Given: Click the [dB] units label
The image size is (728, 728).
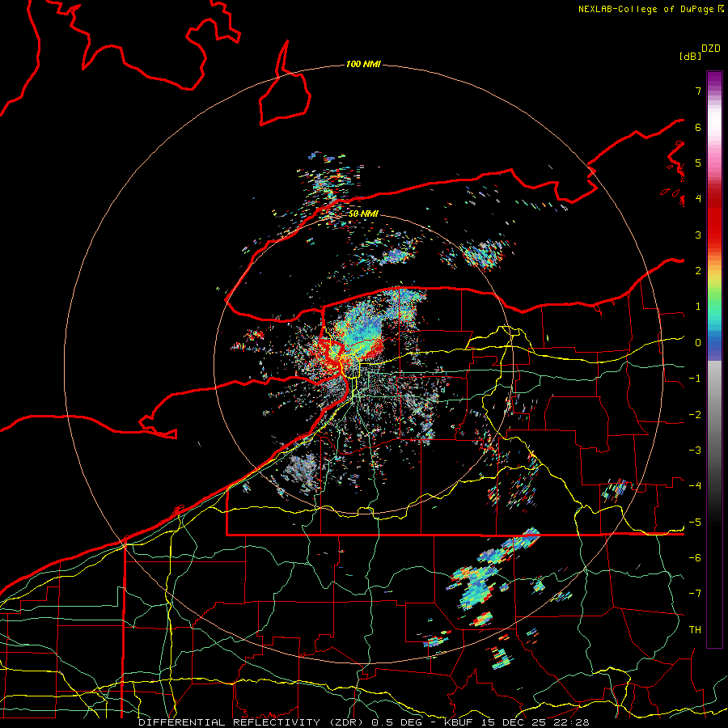Looking at the screenshot, I should point(690,56).
